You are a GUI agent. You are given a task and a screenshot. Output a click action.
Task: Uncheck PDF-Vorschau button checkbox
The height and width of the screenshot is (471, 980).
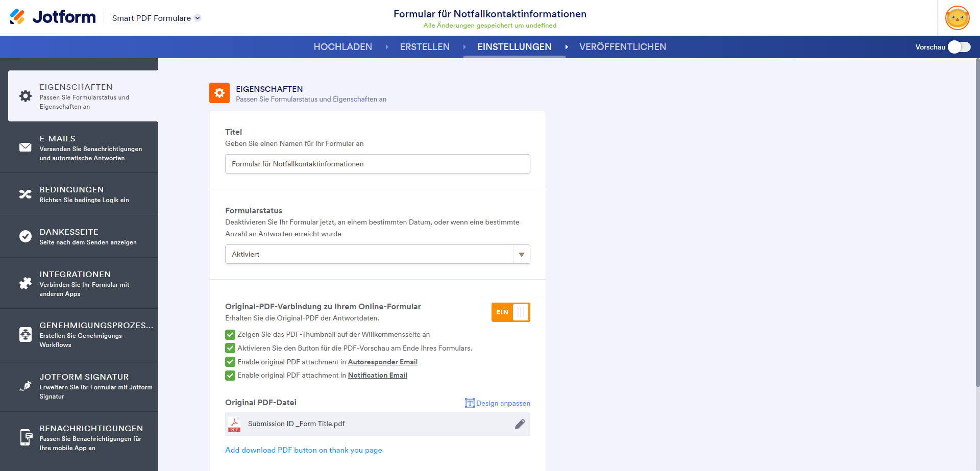230,349
